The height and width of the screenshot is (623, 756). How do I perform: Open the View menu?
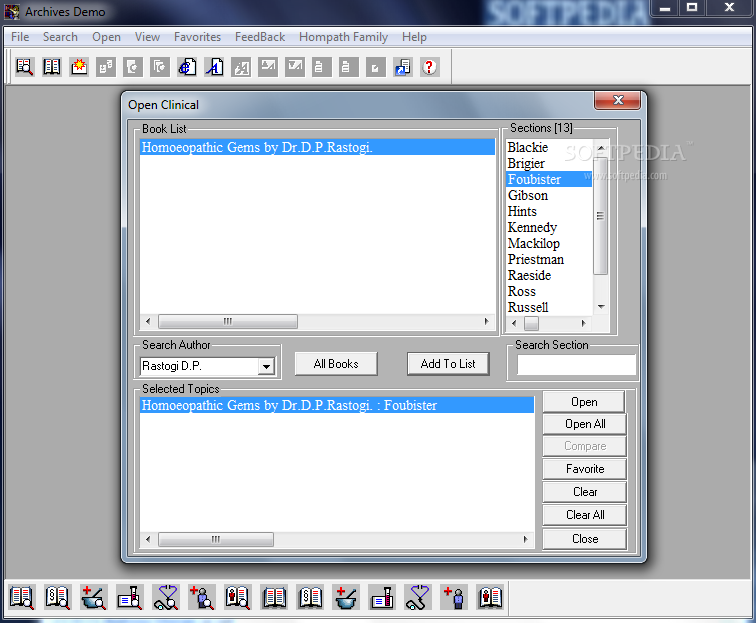(148, 37)
